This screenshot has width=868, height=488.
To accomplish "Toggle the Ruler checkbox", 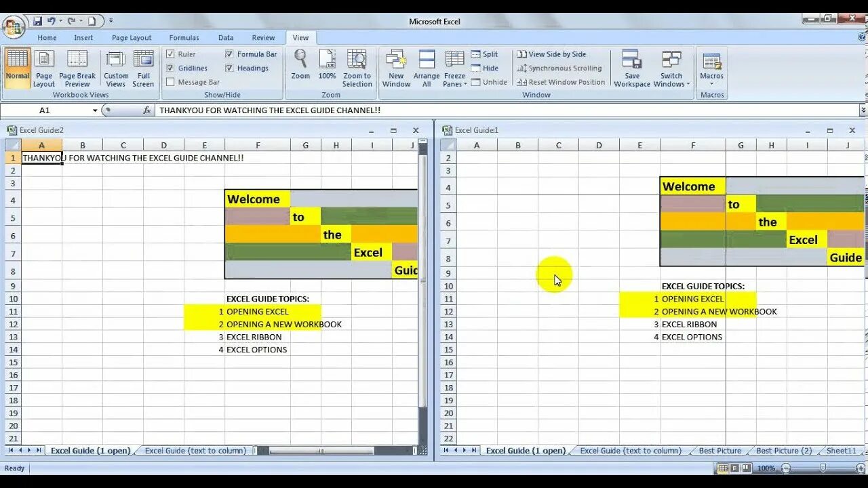I will [171, 54].
